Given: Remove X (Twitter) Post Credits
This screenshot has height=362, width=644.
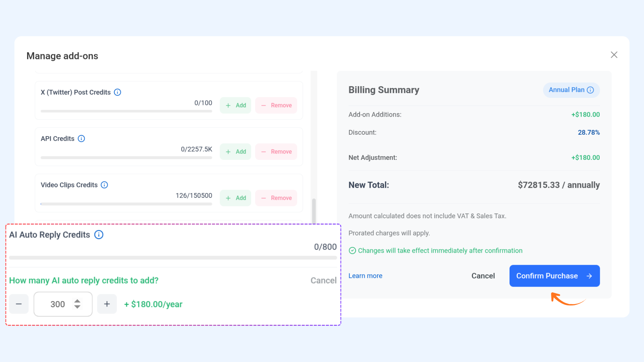Looking at the screenshot, I should coord(276,105).
